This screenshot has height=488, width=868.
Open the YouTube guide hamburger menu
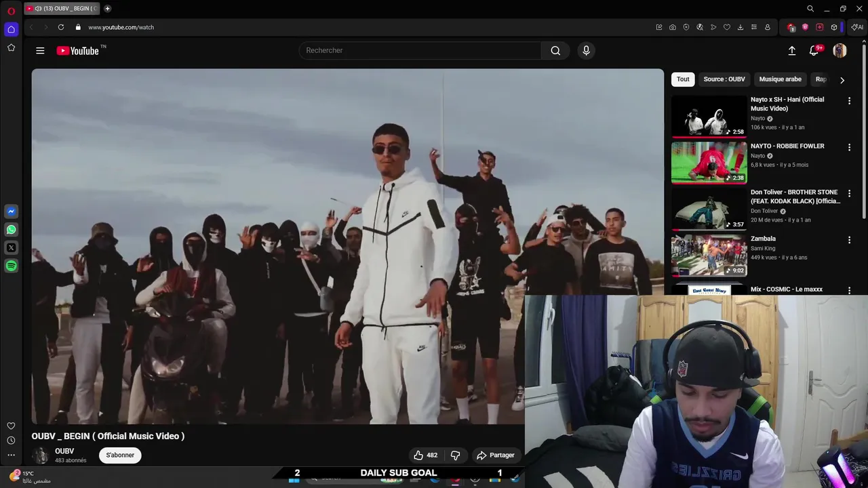(40, 50)
